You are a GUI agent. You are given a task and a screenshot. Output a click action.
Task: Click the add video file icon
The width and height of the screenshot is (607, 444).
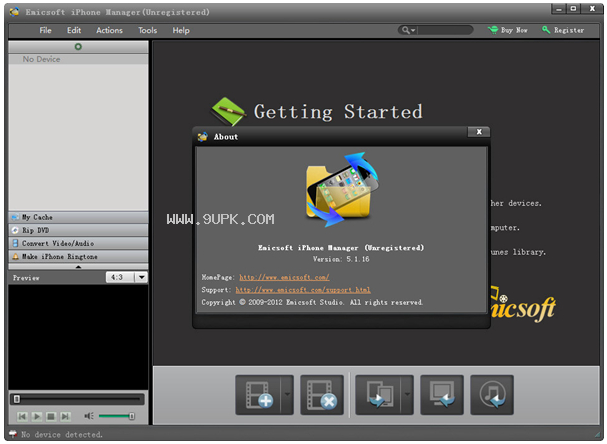tap(258, 395)
